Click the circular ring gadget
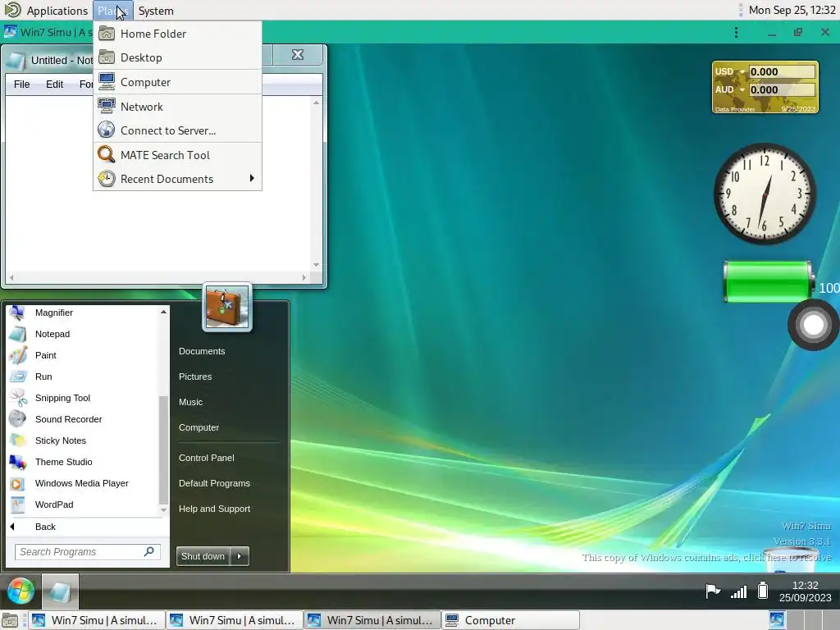This screenshot has width=840, height=630. click(x=813, y=325)
